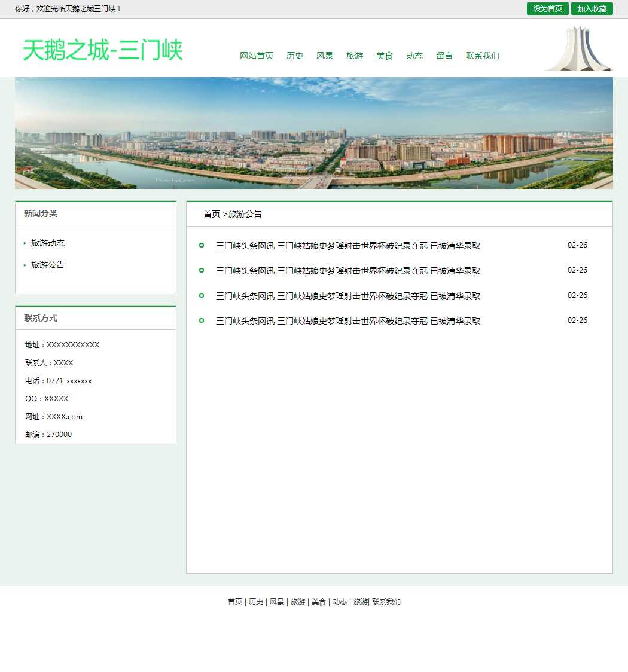Click 首页 in the breadcrumb trail

pos(211,214)
